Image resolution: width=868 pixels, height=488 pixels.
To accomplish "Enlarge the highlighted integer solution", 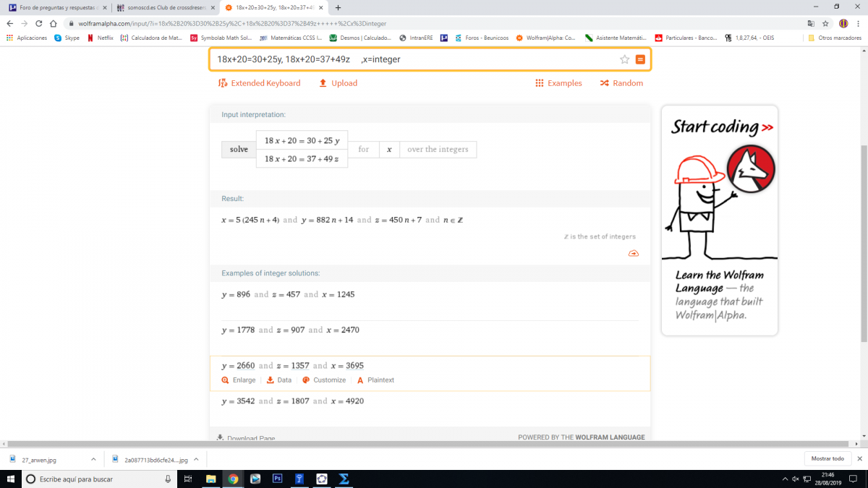I will [x=239, y=380].
